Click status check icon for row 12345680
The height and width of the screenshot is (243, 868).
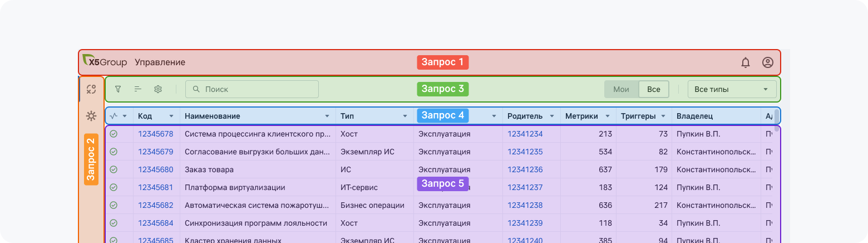click(114, 169)
